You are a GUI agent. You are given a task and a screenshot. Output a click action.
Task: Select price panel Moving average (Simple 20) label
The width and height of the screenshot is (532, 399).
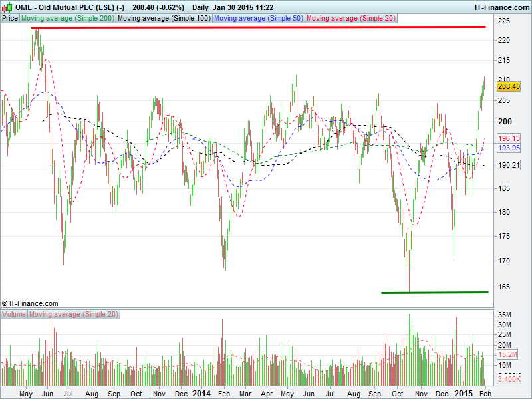(351, 19)
